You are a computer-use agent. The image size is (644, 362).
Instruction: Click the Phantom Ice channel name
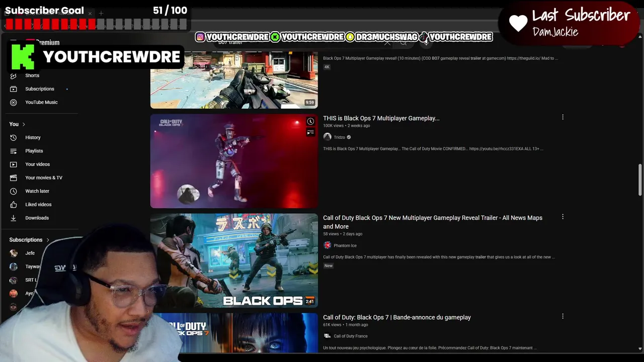click(x=345, y=245)
